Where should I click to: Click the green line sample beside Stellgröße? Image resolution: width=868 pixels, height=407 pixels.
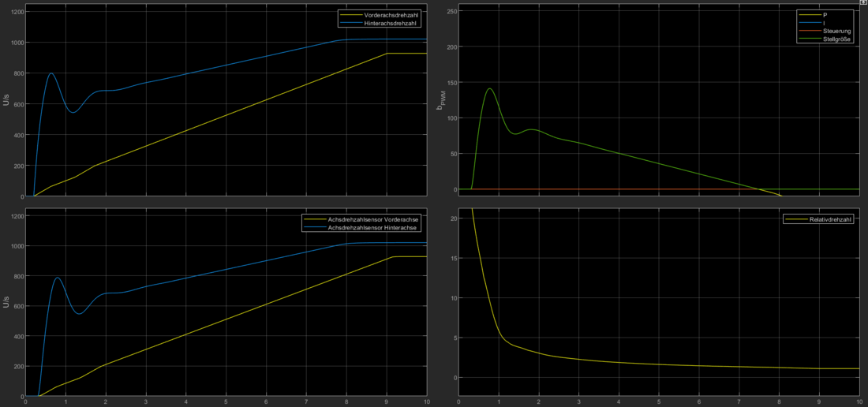pos(809,38)
